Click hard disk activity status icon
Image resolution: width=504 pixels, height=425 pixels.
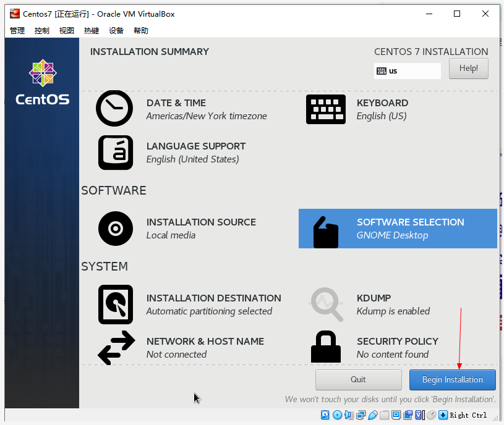click(x=325, y=415)
